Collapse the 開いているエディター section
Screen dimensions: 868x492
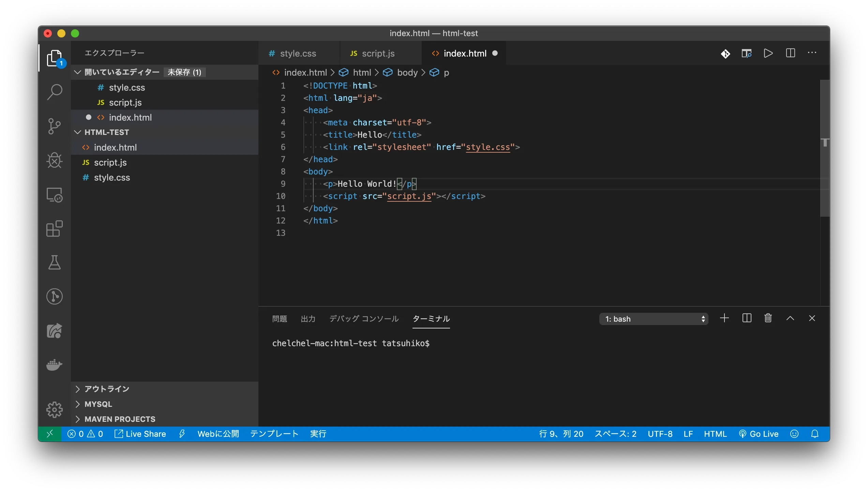(x=78, y=72)
